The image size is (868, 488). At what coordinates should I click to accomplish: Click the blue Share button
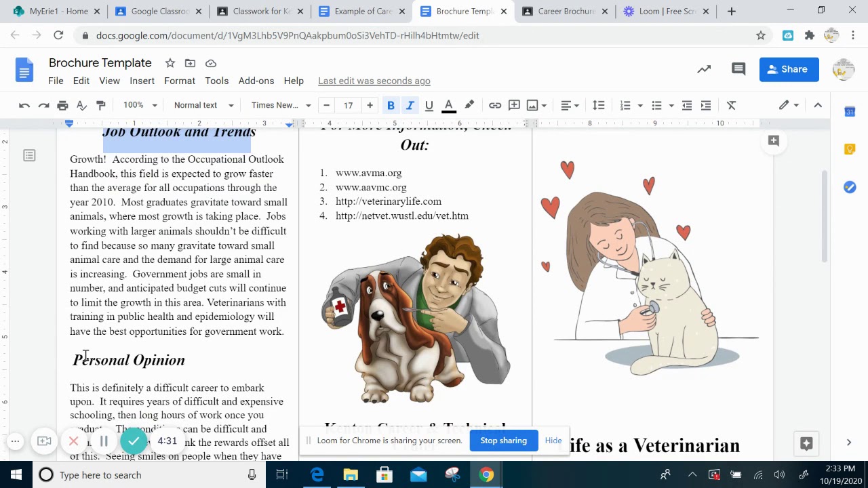pyautogui.click(x=789, y=69)
